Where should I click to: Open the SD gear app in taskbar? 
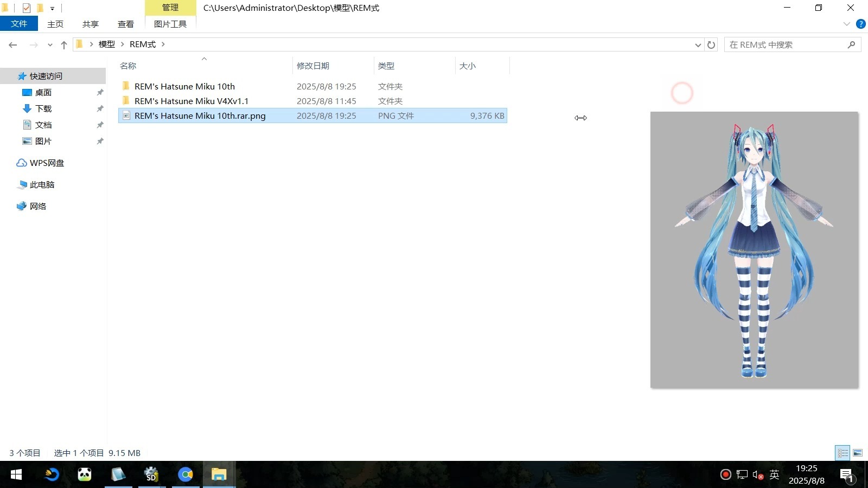click(151, 474)
